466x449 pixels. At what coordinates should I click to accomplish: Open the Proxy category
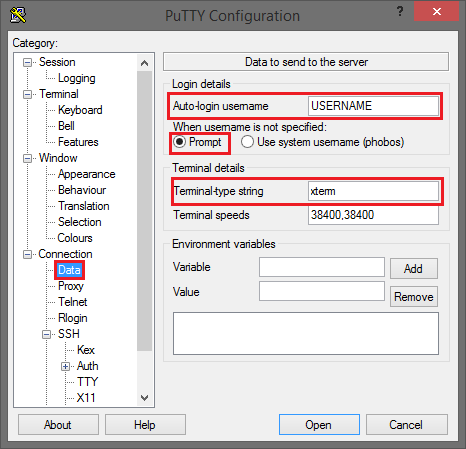click(71, 286)
